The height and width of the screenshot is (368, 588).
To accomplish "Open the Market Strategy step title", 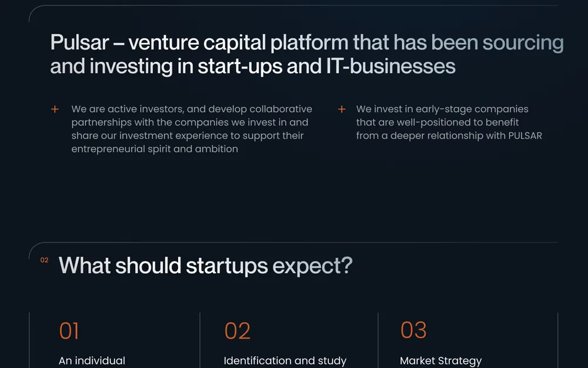I will coord(440,361).
